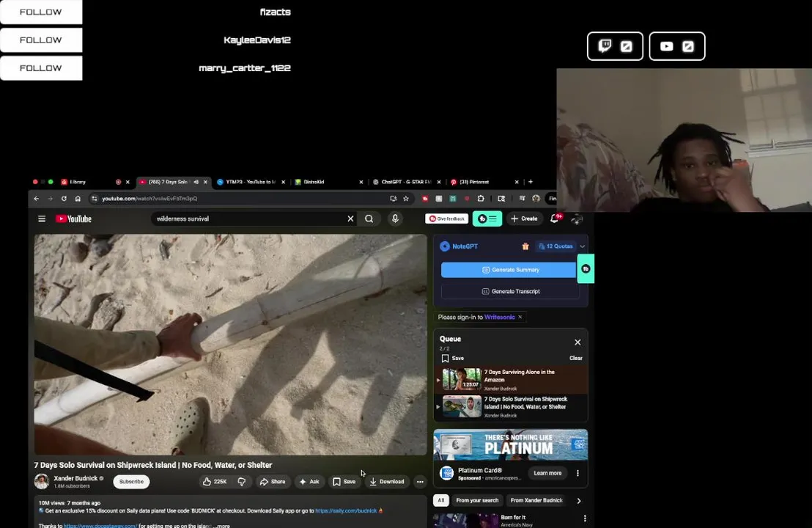This screenshot has height=528, width=812.
Task: Open the YouTube link box at top
Action: [677, 46]
